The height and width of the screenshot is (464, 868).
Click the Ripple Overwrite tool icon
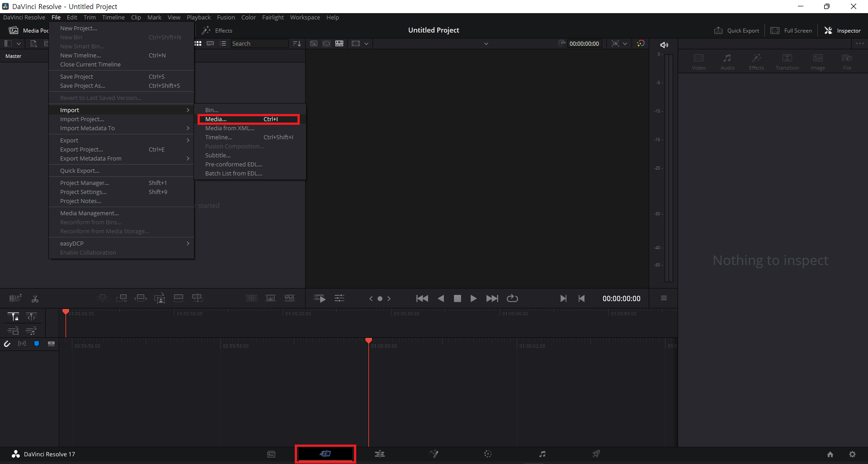(141, 298)
